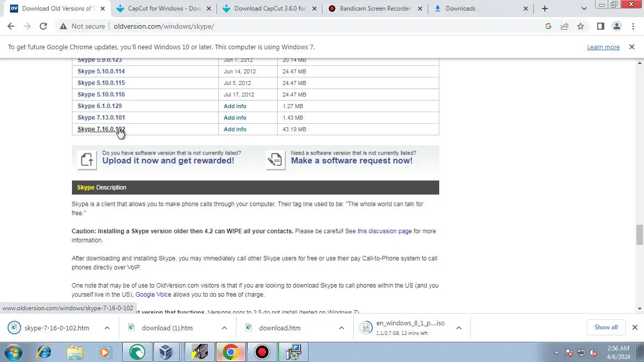Open Bandicam recorder from taskbar
Viewport: 644px width, 362px height.
click(262, 352)
